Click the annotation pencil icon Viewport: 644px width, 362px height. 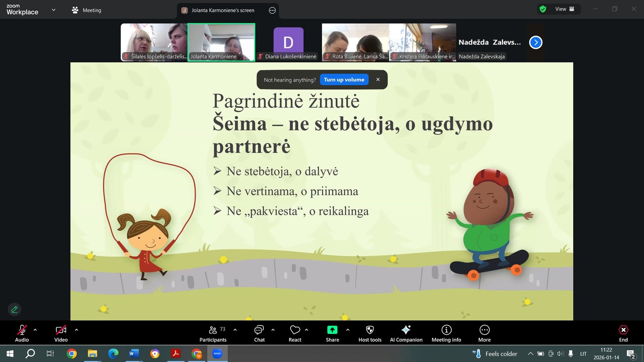[x=14, y=309]
